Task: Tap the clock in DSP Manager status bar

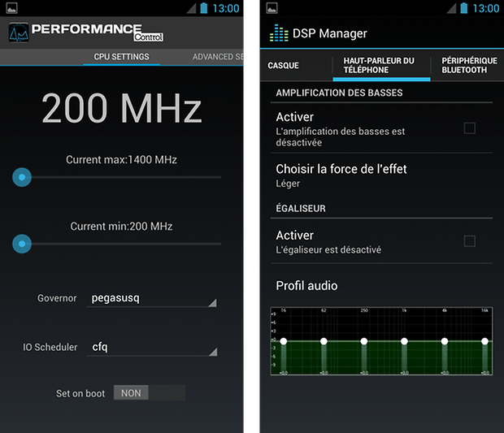Action: 485,8
